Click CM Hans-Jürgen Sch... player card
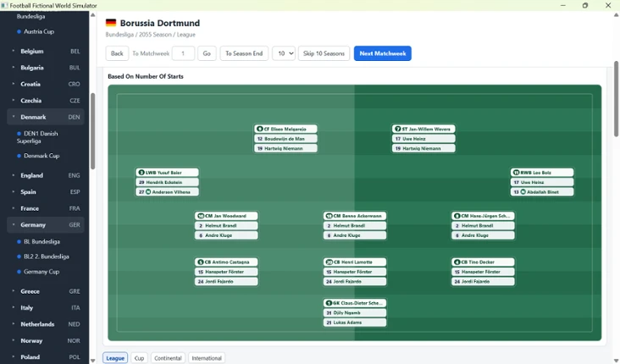Viewport: 620px width, 364px height. 483,216
